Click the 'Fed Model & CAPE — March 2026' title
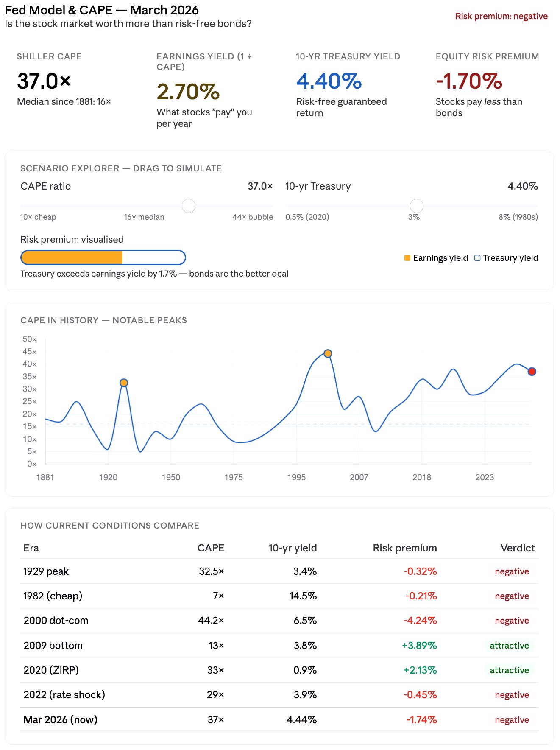Viewport: 560px width, 750px height. coord(102,10)
